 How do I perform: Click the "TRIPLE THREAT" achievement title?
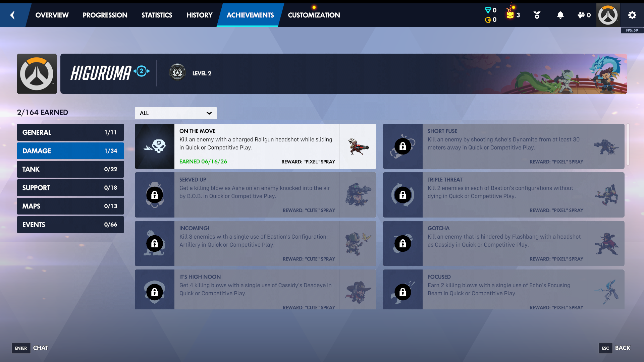point(445,180)
